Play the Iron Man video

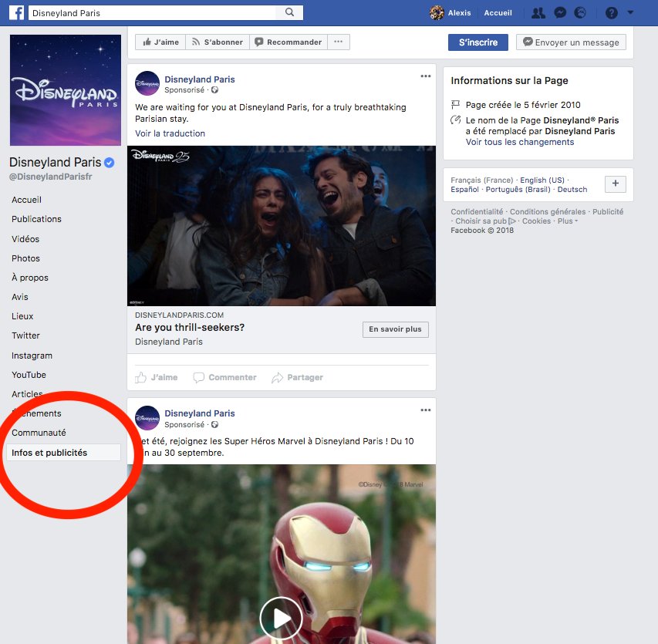[281, 618]
